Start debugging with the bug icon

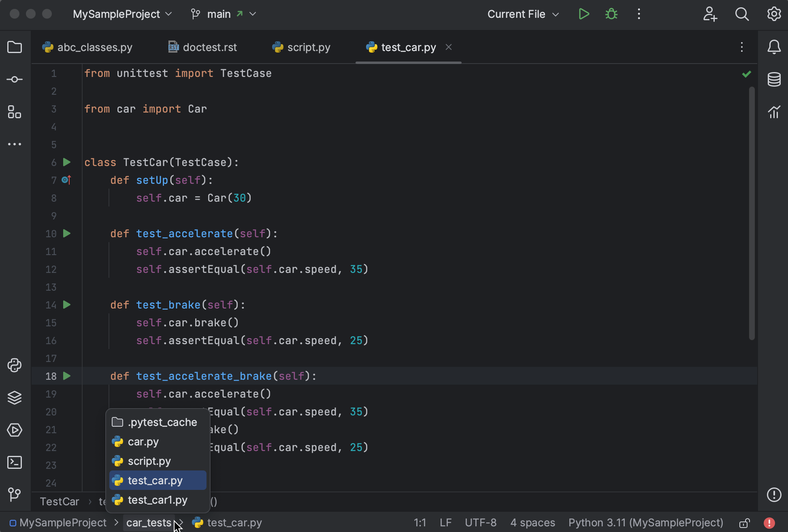[x=611, y=14]
